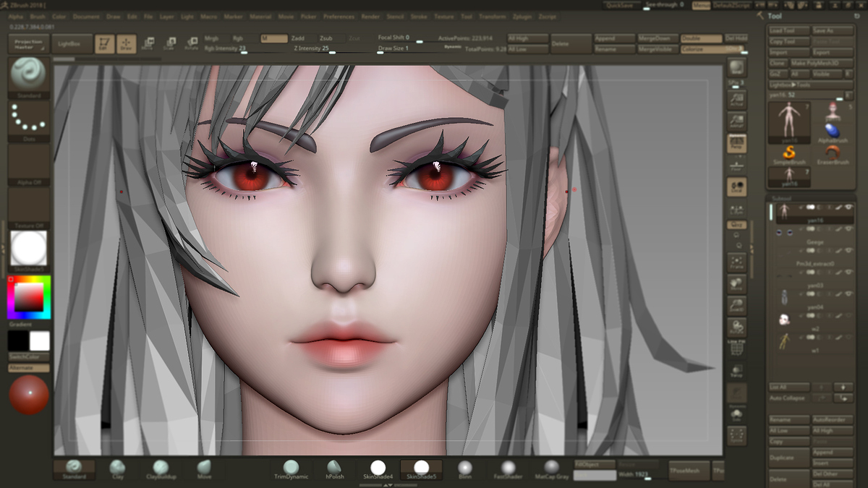868x488 pixels.
Task: Apply the Blinn material from shelf
Action: [x=465, y=469]
